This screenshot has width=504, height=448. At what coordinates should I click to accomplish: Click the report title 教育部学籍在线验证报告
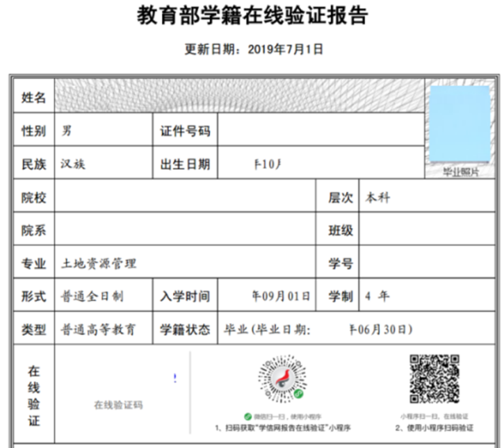click(252, 17)
